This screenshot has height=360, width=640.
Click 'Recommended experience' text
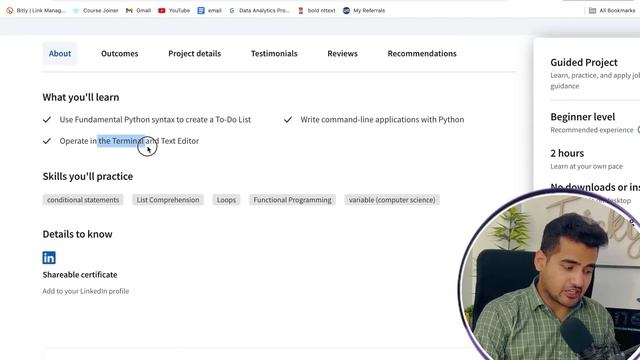[x=591, y=130]
